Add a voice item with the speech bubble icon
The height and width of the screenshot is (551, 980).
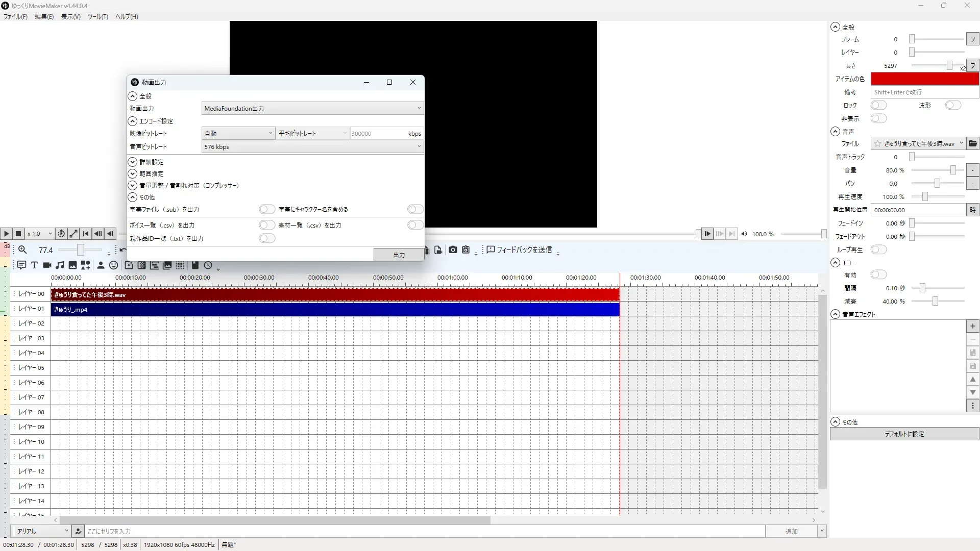[x=21, y=265]
